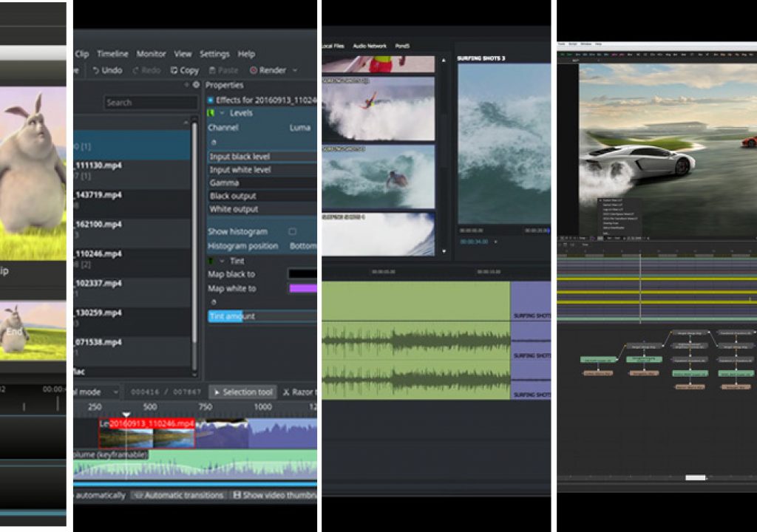The image size is (757, 532).
Task: Open the View menu
Action: (183, 54)
